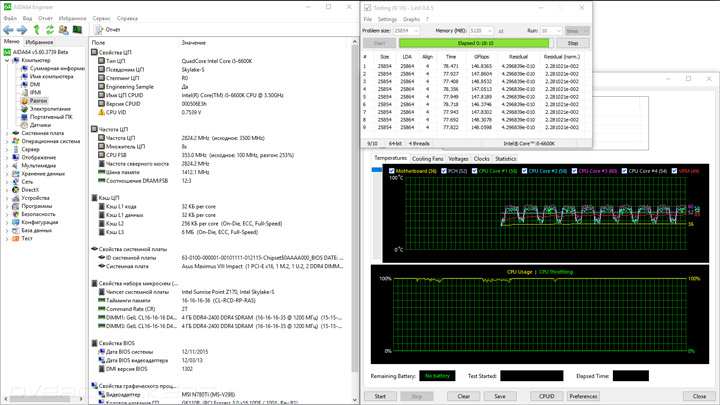
Task: Open the DirectX node in tree
Action: (x=30, y=190)
